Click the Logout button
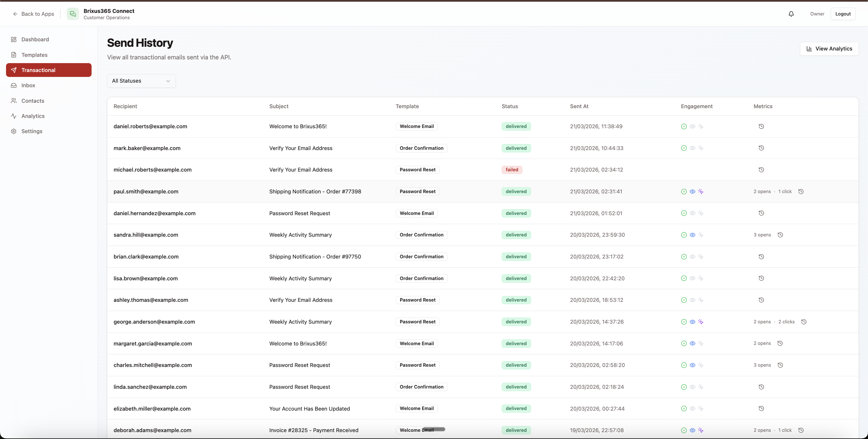The width and height of the screenshot is (868, 439). click(843, 14)
